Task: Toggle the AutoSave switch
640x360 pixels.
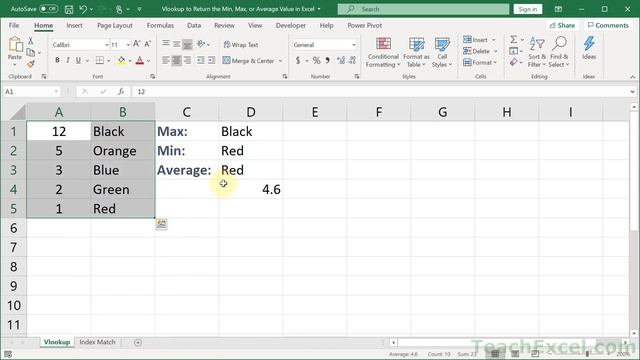Action: pyautogui.click(x=49, y=9)
